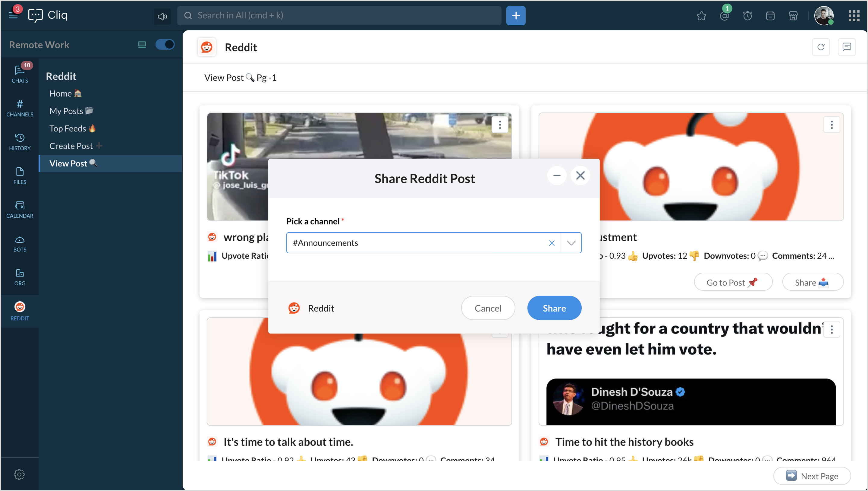Image resolution: width=868 pixels, height=491 pixels.
Task: Click the blue Share button in dialog
Action: (554, 308)
